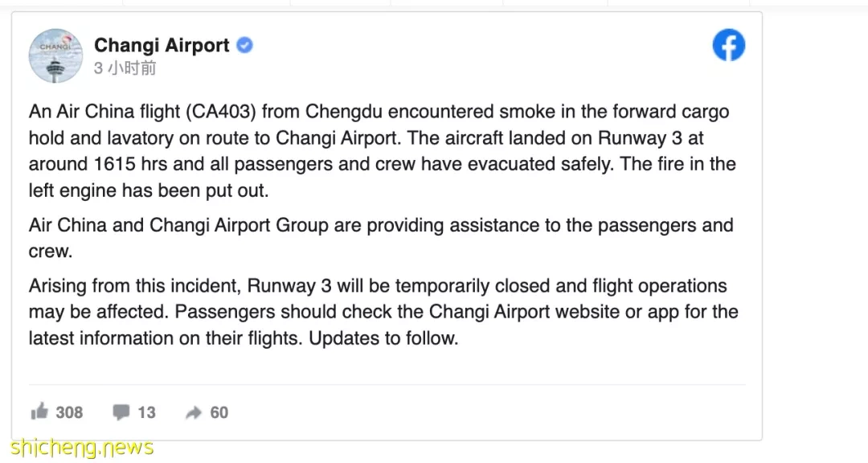Click the CA403 flight number text
The height and width of the screenshot is (463, 868).
221,112
